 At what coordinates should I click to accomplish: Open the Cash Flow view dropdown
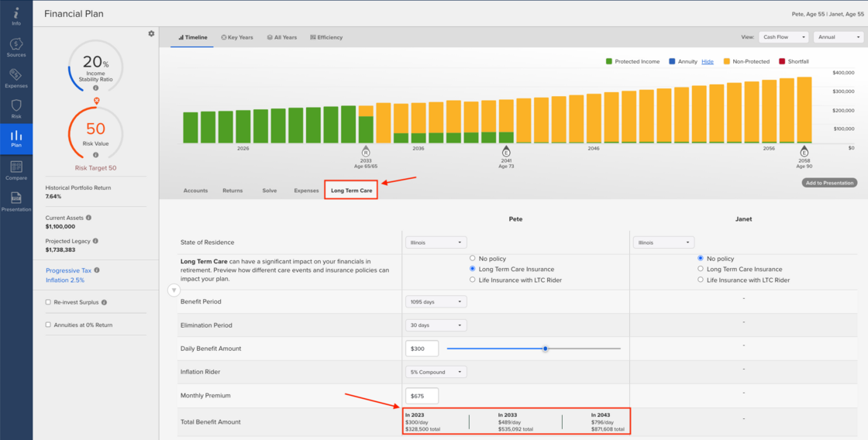point(784,37)
